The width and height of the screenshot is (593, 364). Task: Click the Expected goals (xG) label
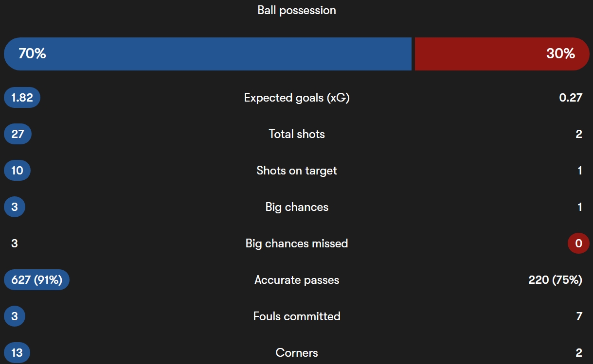[x=297, y=98]
